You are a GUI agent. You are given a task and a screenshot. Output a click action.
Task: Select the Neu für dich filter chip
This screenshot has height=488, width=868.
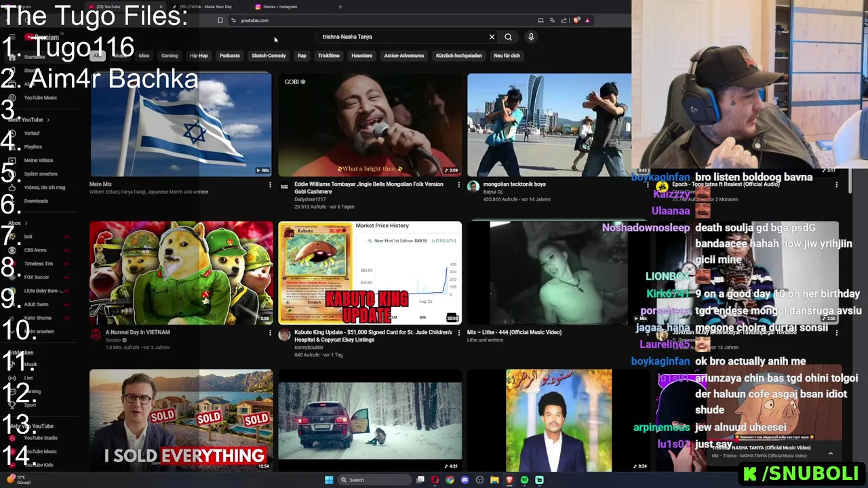[507, 56]
